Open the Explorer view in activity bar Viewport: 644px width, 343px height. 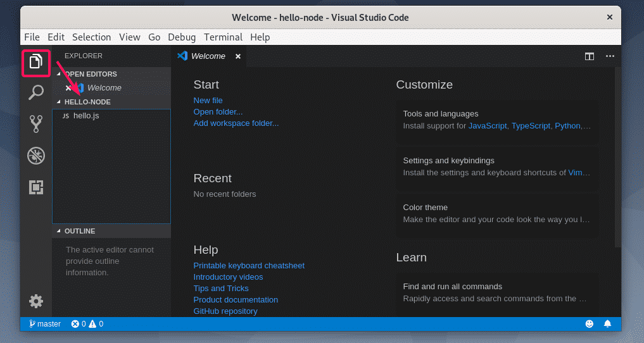tap(36, 62)
